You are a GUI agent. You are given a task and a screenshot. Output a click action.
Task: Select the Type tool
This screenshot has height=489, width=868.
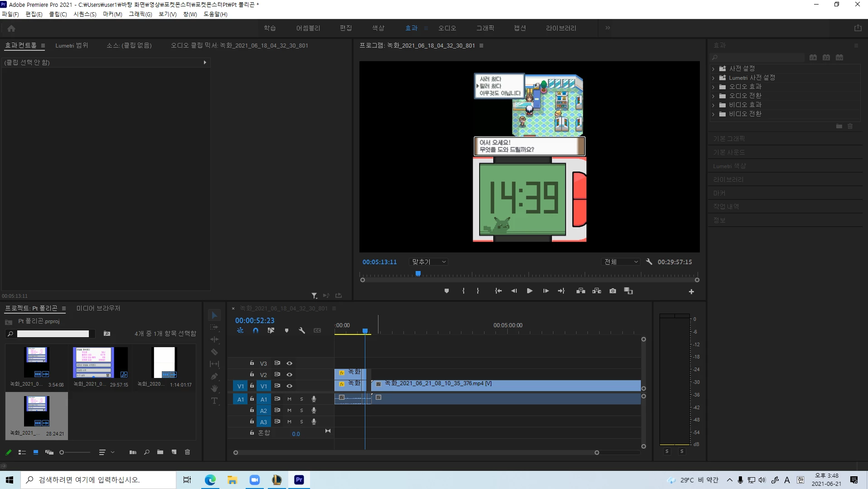[214, 401]
